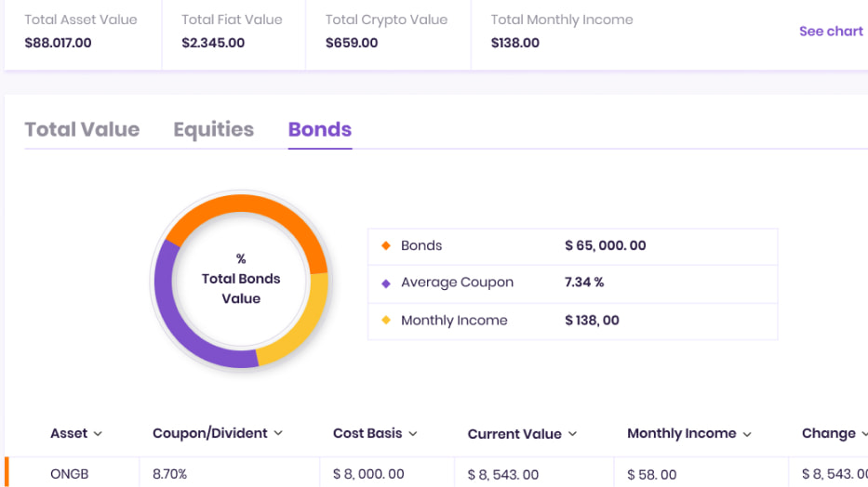Screen dimensions: 868x487
Task: Select the Bonds tab
Action: click(320, 130)
